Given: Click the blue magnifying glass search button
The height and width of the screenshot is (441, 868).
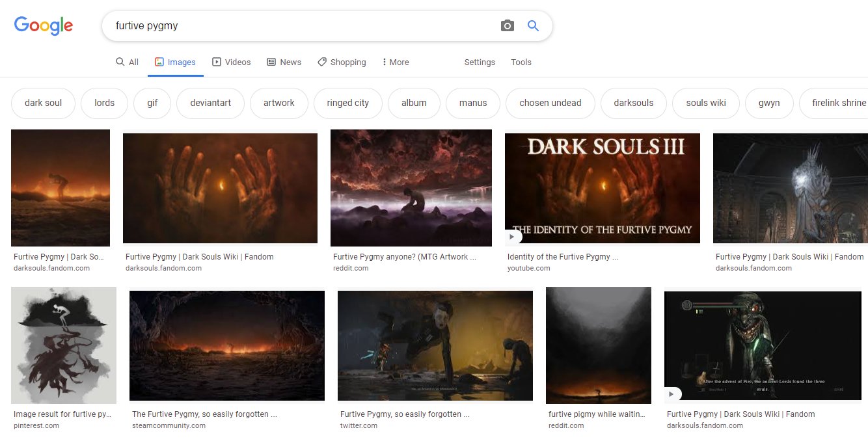Looking at the screenshot, I should pos(533,26).
